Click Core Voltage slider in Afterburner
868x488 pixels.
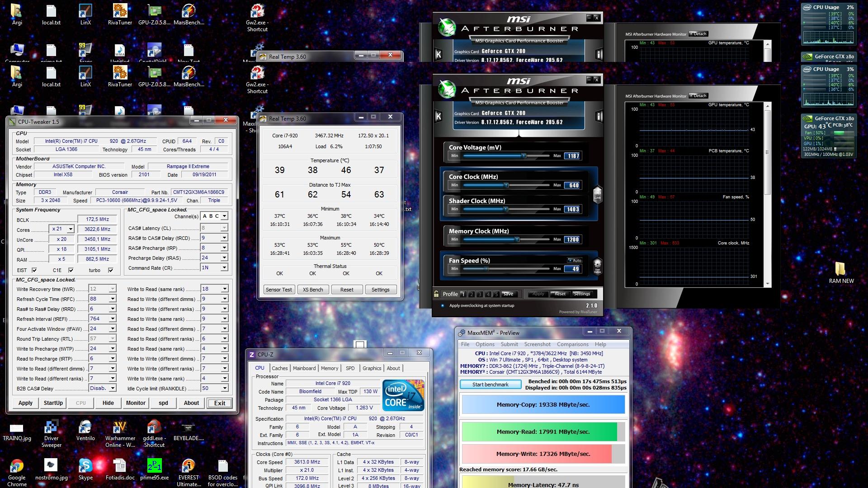click(x=506, y=156)
